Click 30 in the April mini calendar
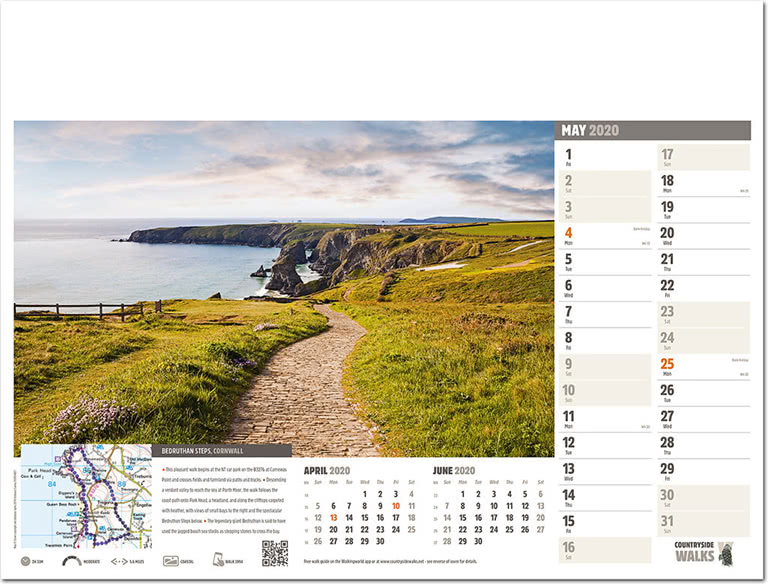Screen dimensions: 768x584 pyautogui.click(x=380, y=541)
